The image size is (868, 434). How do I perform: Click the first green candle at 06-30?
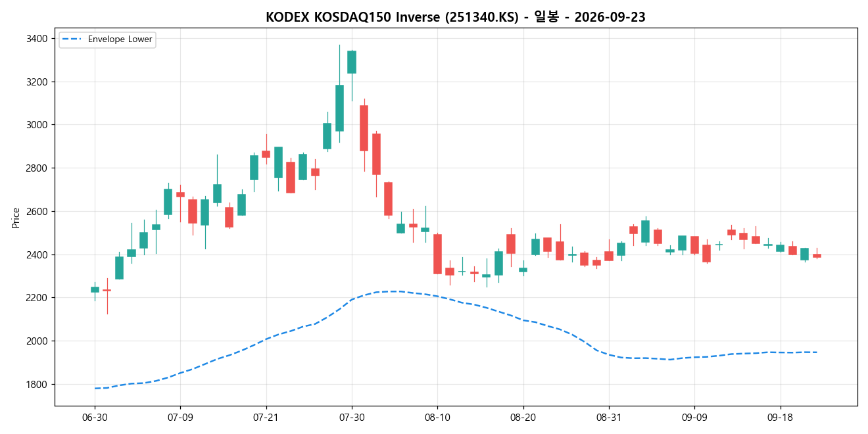(95, 289)
